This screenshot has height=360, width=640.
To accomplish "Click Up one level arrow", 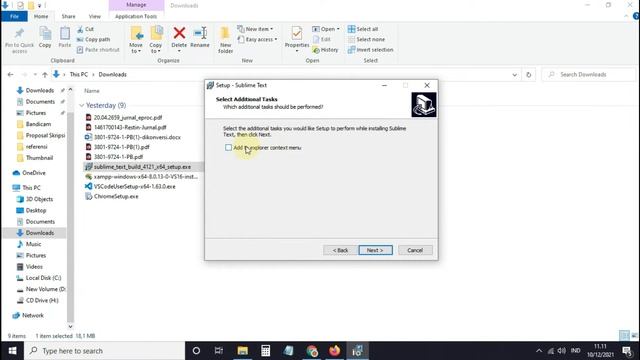I will [x=45, y=74].
